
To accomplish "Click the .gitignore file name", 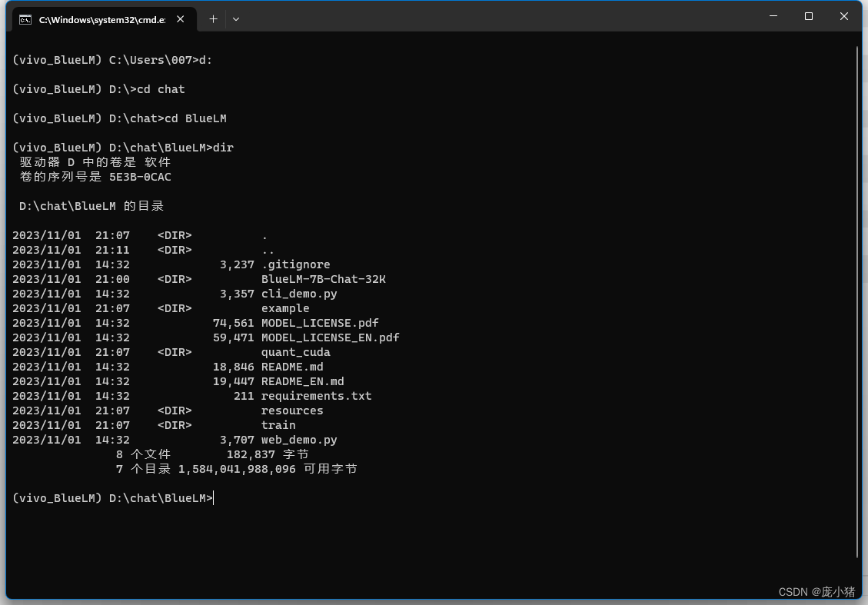I will [295, 264].
